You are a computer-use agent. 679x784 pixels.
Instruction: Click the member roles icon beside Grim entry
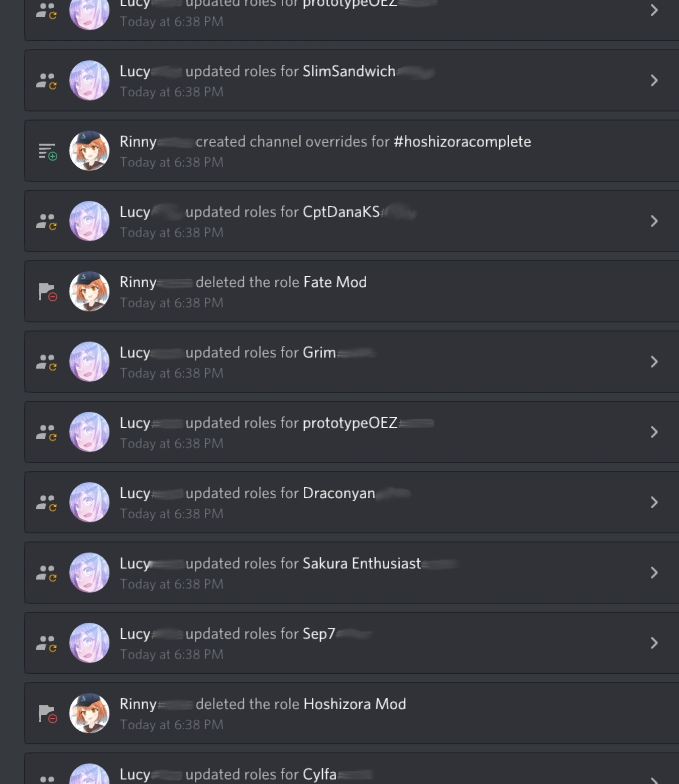(47, 362)
